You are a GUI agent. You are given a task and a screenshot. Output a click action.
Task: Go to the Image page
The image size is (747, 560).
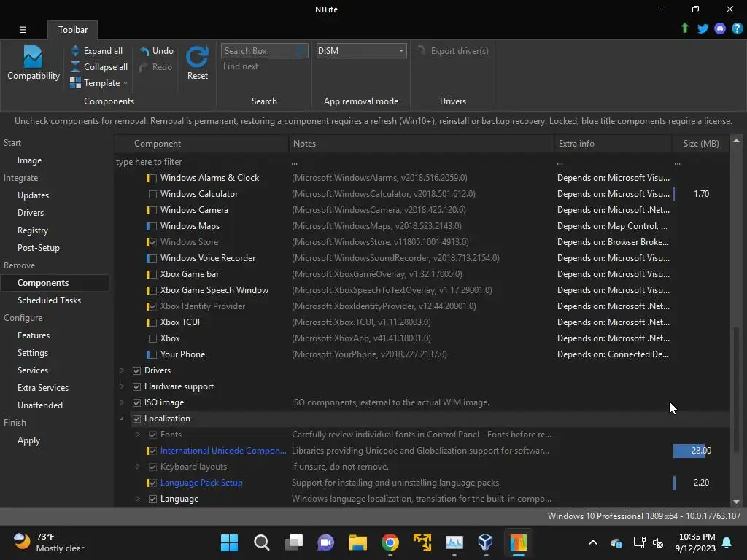point(29,160)
